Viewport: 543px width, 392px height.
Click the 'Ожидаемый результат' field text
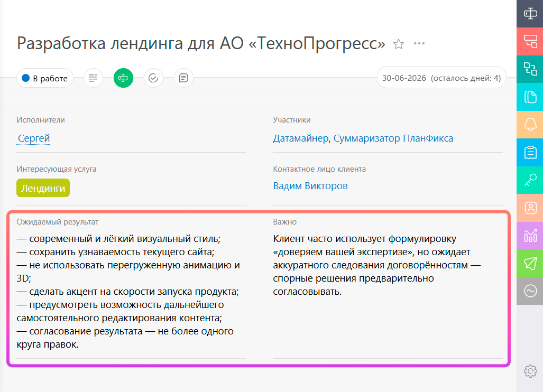128,291
